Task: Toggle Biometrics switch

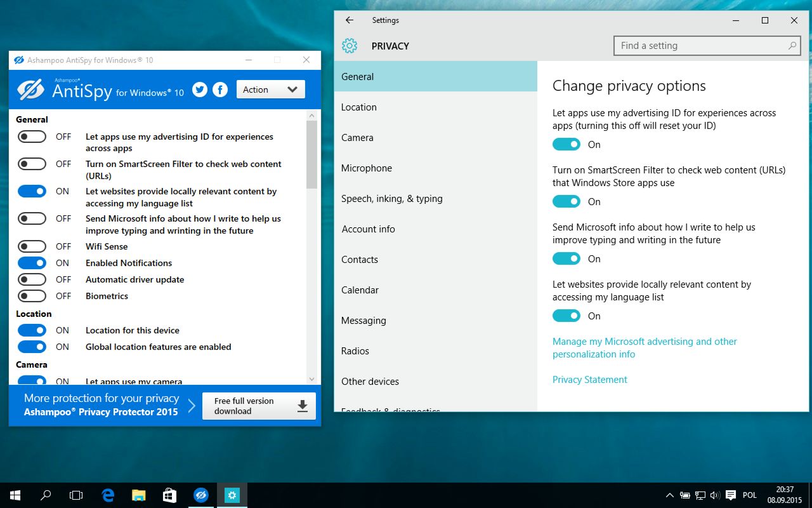Action: coord(32,296)
